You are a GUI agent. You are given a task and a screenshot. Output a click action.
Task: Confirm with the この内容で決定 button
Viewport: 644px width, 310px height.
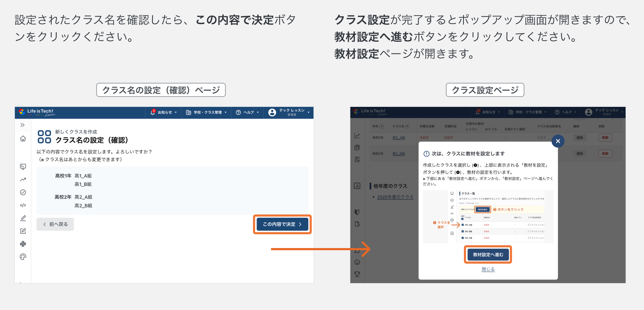[282, 224]
